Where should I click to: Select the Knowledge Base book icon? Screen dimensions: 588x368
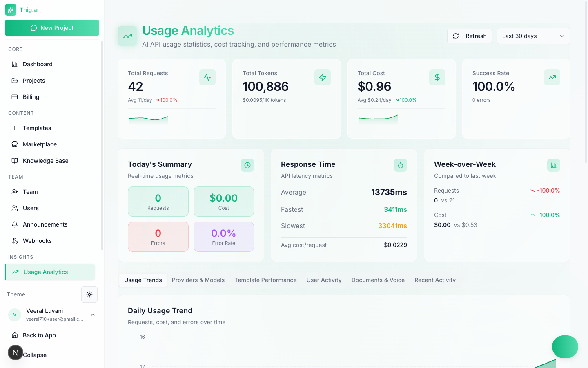click(x=14, y=160)
